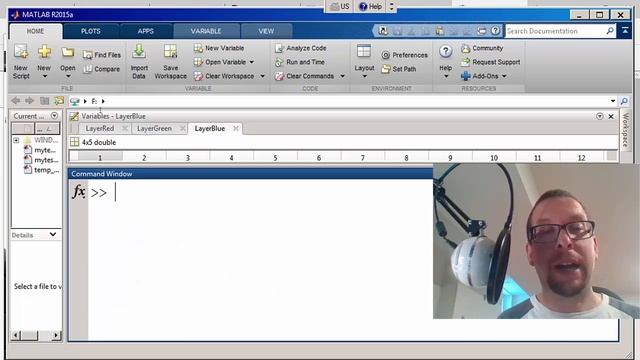Close the Variables editor panel
Viewport: 640px width, 360px height.
[611, 116]
